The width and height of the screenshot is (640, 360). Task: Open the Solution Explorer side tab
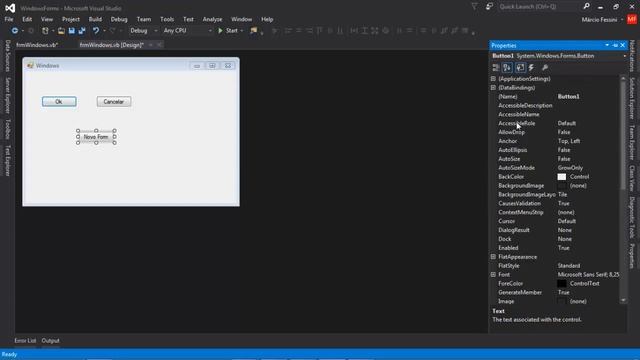[632, 98]
